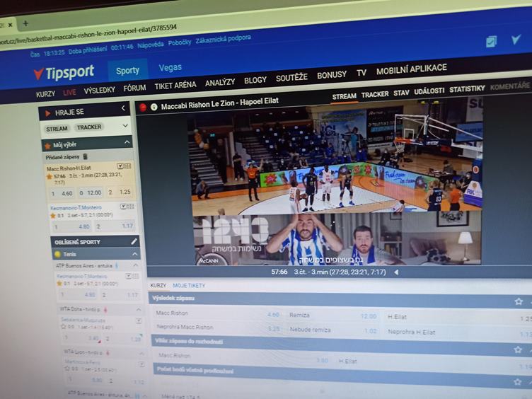Viewport: 532px width, 399px height.
Task: Click the browser address bar URL
Action: pyautogui.click(x=88, y=34)
